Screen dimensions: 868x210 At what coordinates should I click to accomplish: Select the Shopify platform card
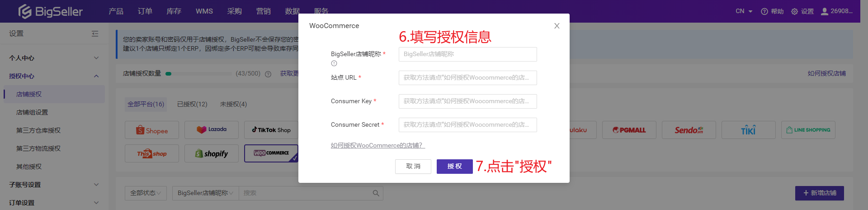click(212, 153)
